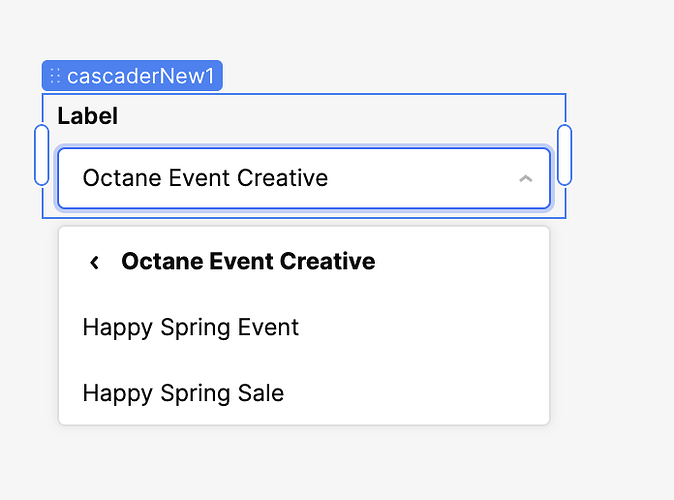Screen dimensions: 674x500
Task: Collapse the cascader using the up chevron
Action: pyautogui.click(x=525, y=179)
